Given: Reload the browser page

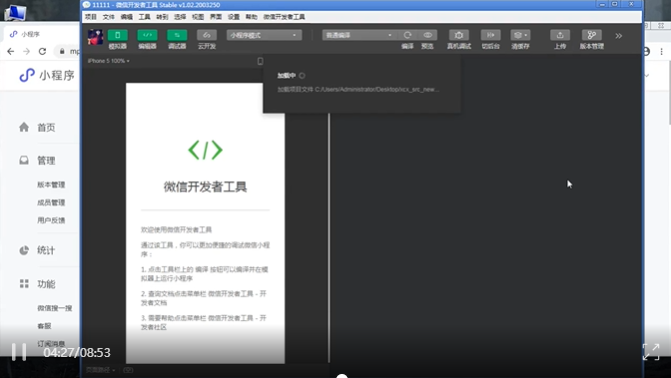Looking at the screenshot, I should (x=42, y=51).
